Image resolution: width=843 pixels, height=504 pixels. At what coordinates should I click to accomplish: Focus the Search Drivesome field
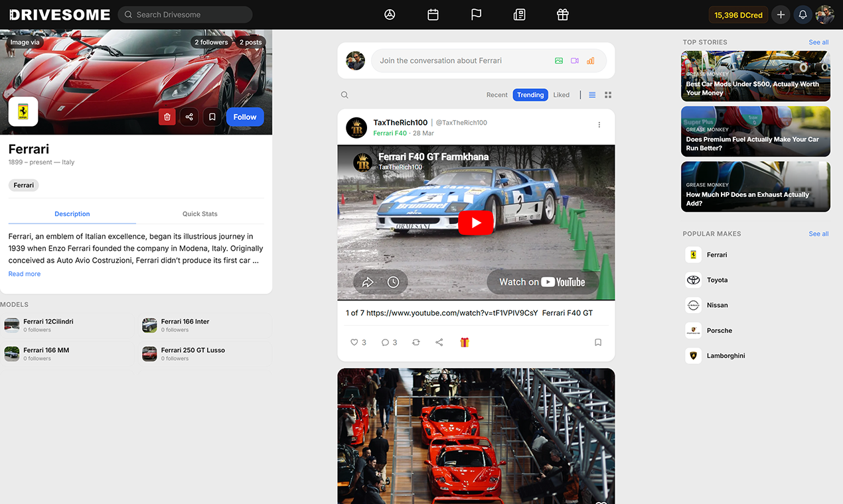[x=185, y=15]
